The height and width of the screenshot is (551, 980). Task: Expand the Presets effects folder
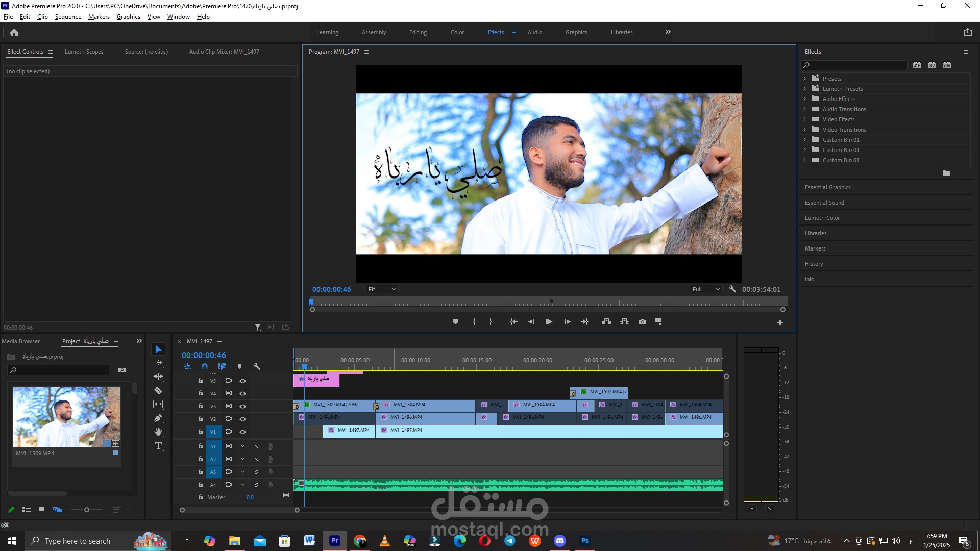pyautogui.click(x=805, y=79)
